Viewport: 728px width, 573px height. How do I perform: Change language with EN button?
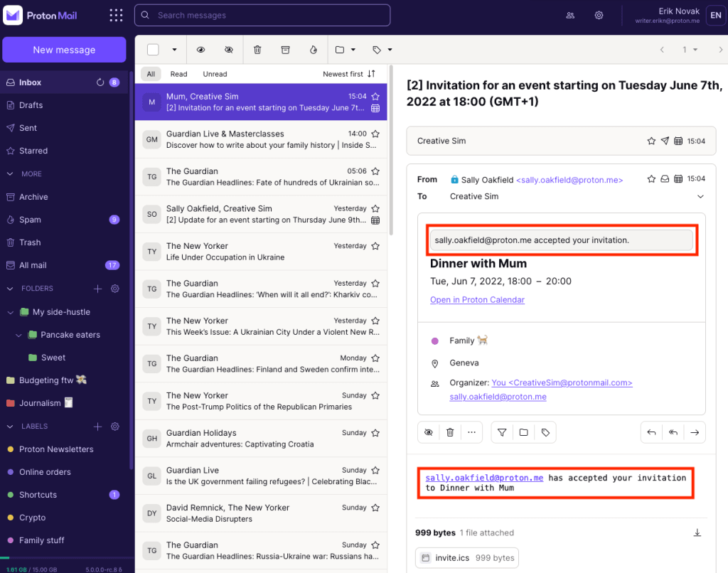point(716,16)
